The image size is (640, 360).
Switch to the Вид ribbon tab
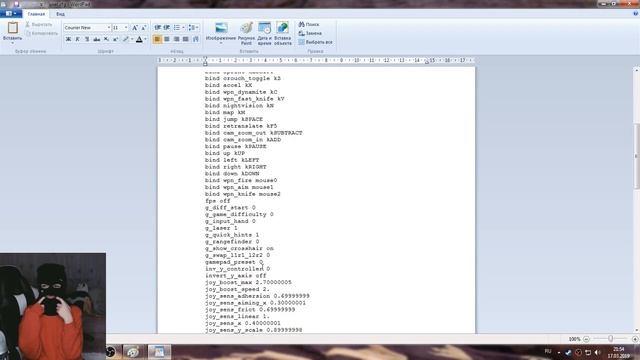tap(60, 14)
